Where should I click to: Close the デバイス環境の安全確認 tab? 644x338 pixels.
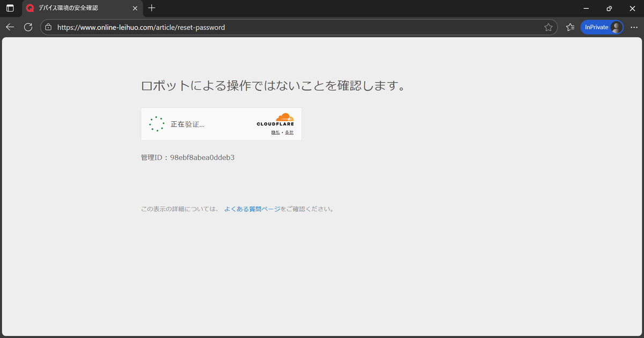pyautogui.click(x=135, y=8)
